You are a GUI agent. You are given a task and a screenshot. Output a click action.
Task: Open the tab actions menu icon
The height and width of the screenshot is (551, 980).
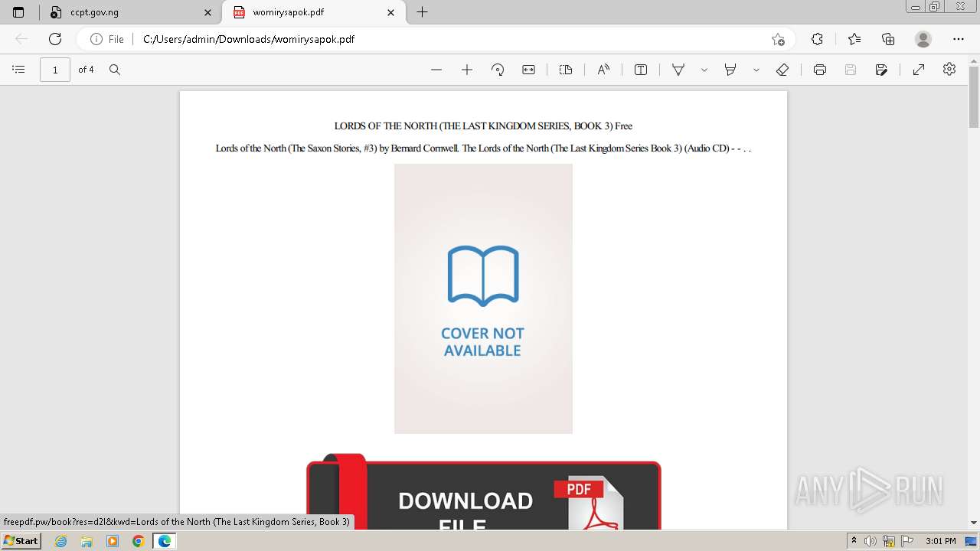18,12
